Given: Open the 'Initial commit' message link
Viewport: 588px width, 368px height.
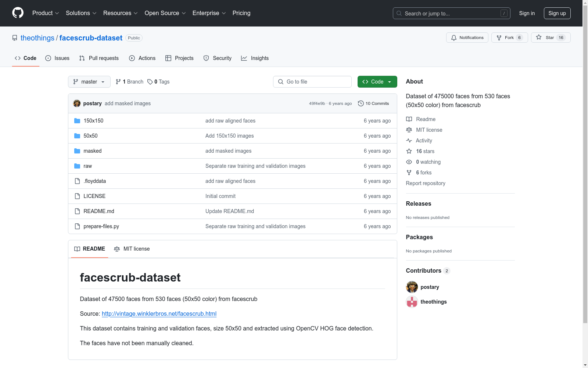Looking at the screenshot, I should click(220, 196).
